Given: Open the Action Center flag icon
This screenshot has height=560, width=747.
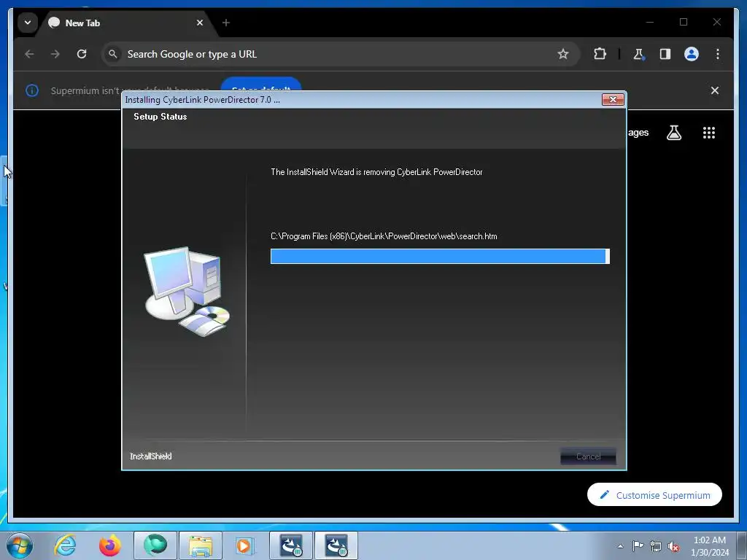Looking at the screenshot, I should [x=638, y=546].
